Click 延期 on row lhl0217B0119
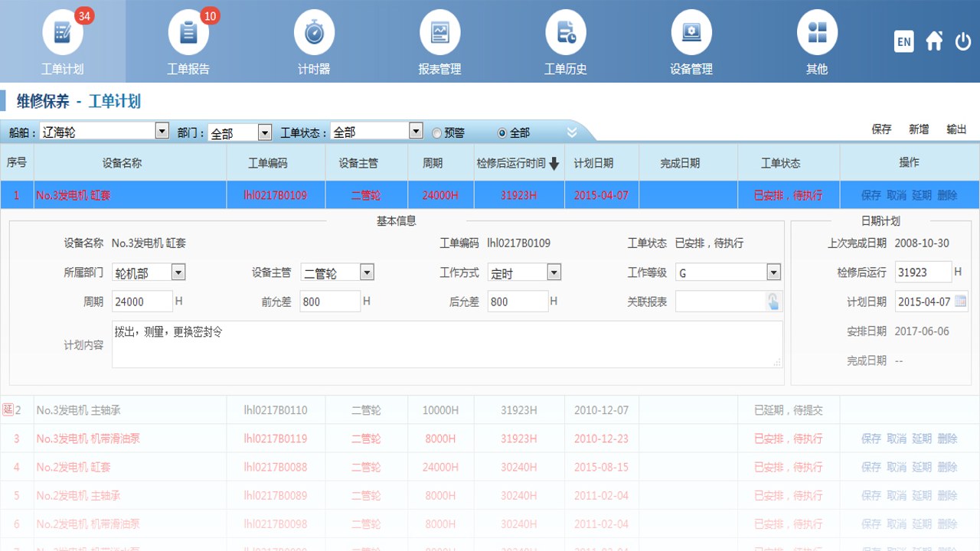The image size is (980, 551). [922, 439]
